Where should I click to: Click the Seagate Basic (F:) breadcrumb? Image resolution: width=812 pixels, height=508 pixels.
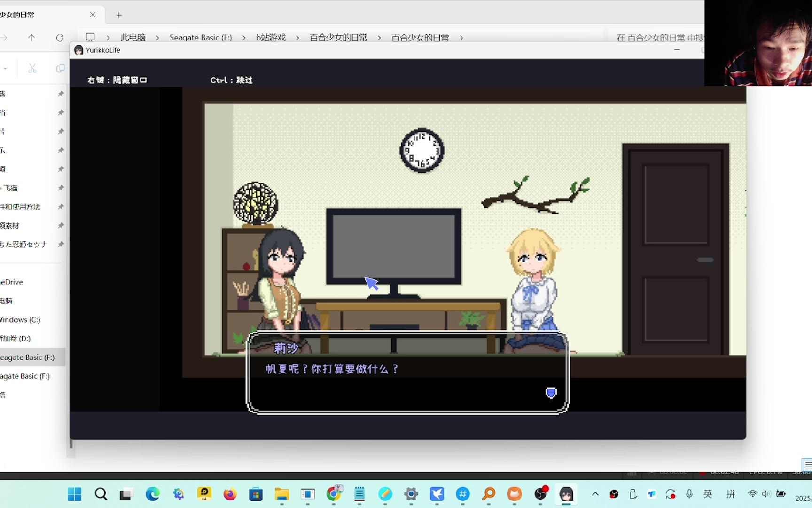coord(201,38)
